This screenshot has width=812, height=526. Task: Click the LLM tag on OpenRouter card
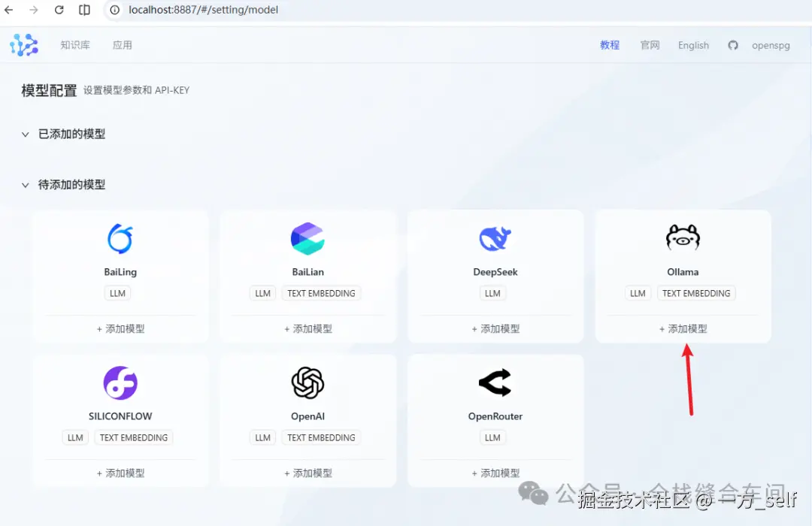tap(492, 438)
